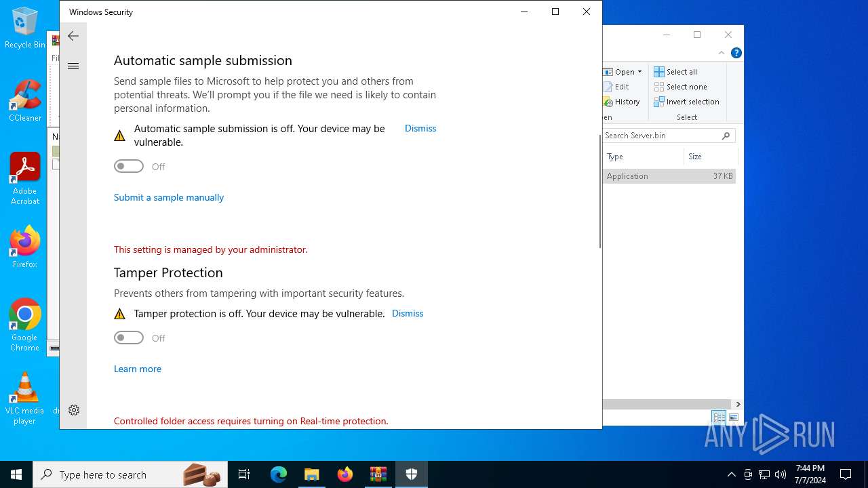Open Windows Security settings gear
The height and width of the screenshot is (488, 868).
(x=74, y=410)
